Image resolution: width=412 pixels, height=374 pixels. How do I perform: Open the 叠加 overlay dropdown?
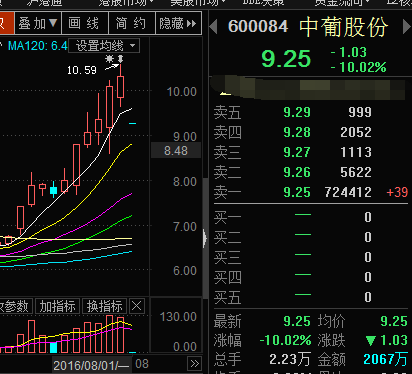(x=38, y=23)
